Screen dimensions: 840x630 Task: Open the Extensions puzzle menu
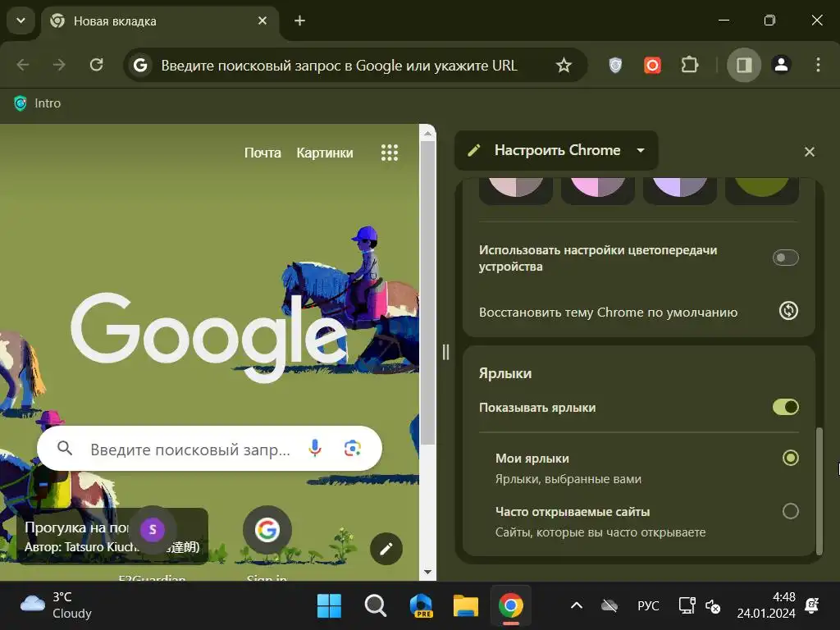[689, 66]
